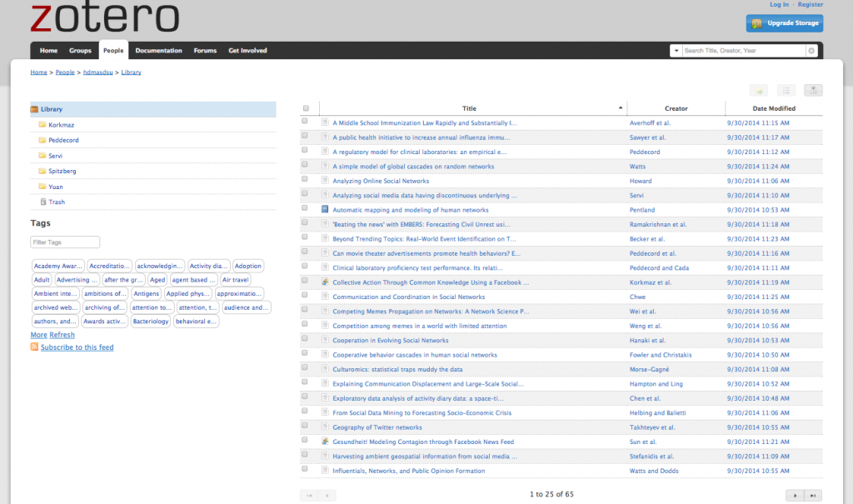The width and height of the screenshot is (853, 504).
Task: Select checkbox for Analyzing Online Social Networks
Action: pos(305,178)
